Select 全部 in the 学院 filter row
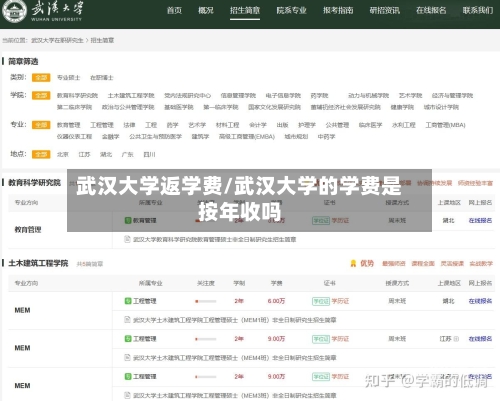Screen dimensions: 500x401 coord(41,96)
